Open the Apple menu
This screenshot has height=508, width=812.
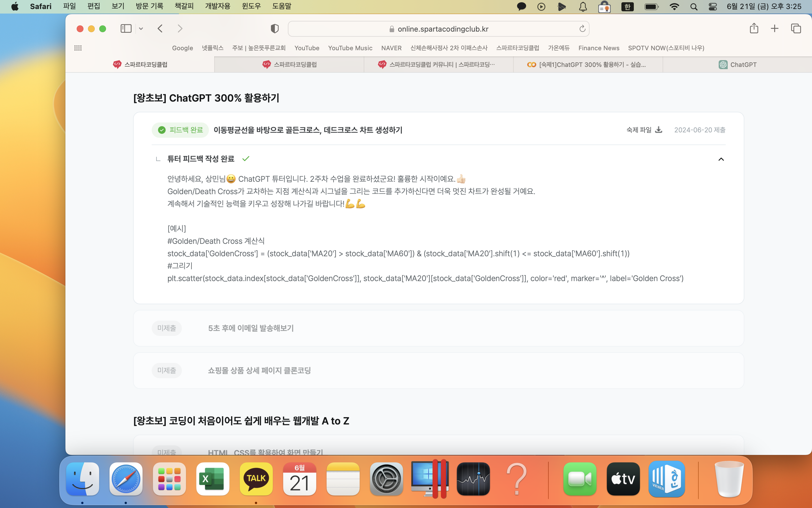15,6
